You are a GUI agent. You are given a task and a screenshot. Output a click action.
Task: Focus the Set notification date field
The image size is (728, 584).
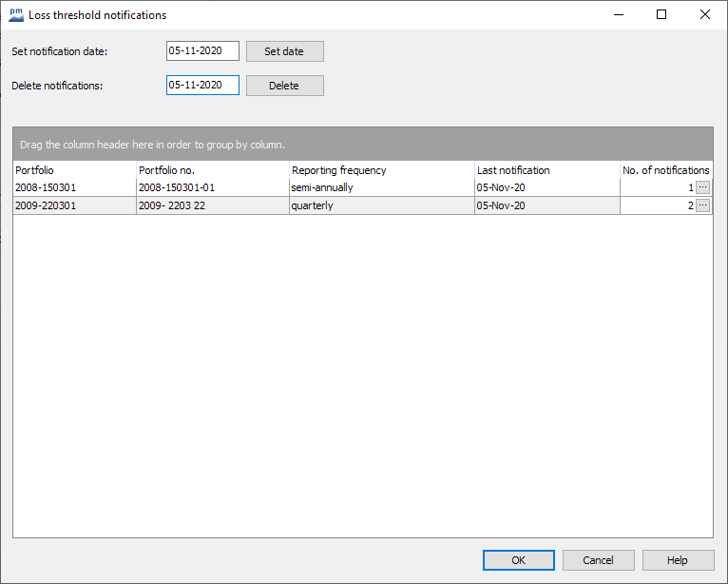pyautogui.click(x=201, y=51)
